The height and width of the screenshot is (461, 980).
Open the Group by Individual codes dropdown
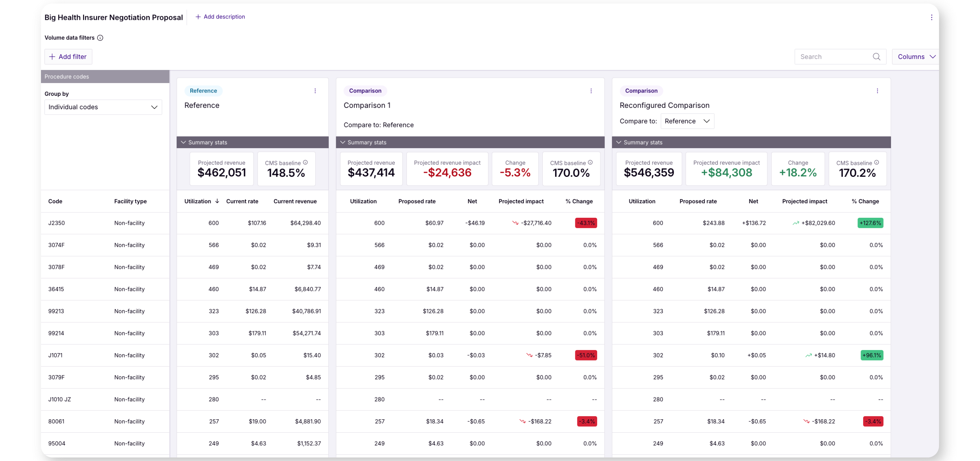[x=103, y=107]
